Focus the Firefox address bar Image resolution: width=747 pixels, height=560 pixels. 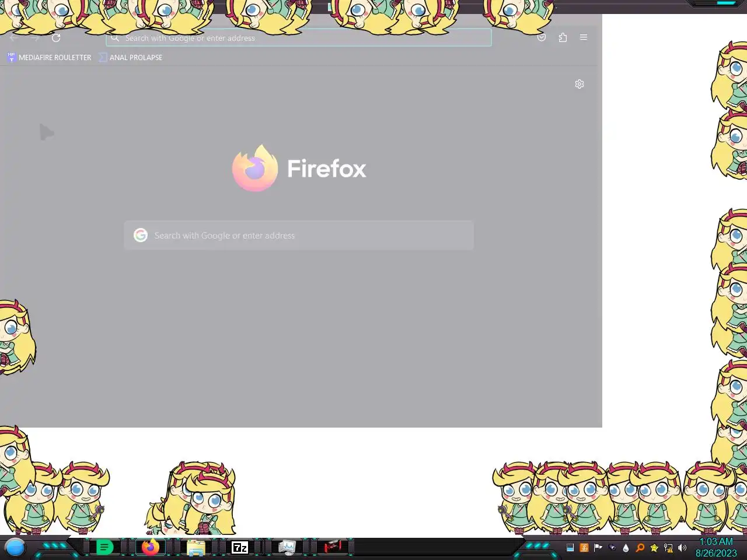[x=299, y=38]
